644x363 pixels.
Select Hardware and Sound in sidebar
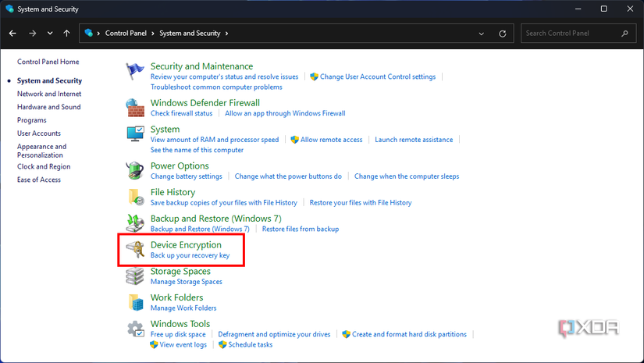point(48,107)
